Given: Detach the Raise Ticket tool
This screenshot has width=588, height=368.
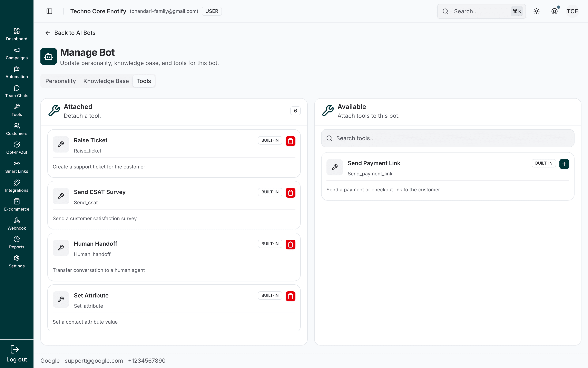Looking at the screenshot, I should coord(290,141).
